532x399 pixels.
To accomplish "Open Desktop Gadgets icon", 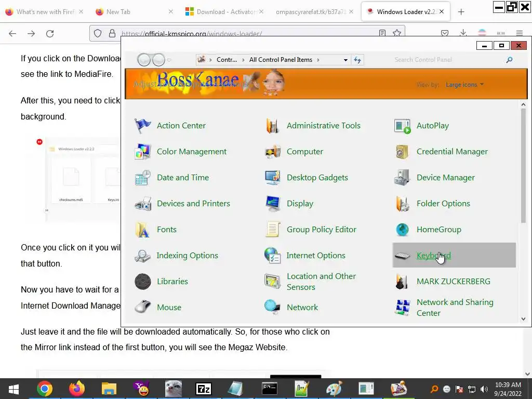I will coord(272,178).
